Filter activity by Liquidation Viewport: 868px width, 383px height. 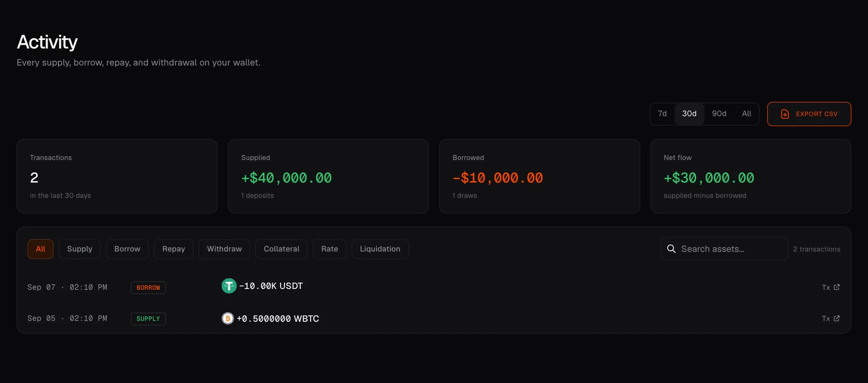(380, 249)
